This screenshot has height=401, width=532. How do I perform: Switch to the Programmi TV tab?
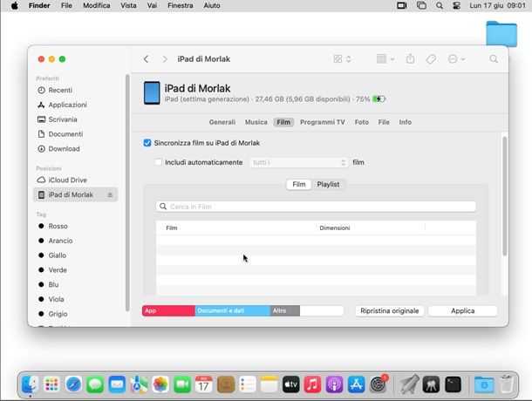323,122
